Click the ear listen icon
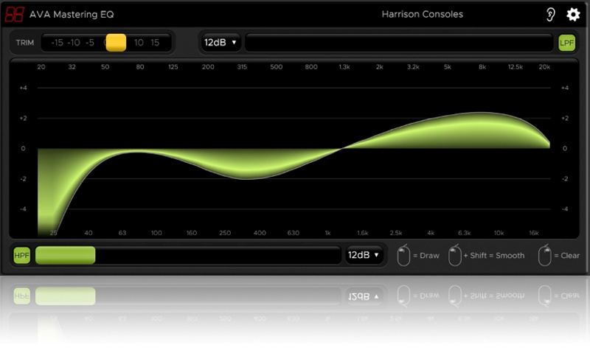Image resolution: width=590 pixels, height=364 pixels. pos(550,15)
